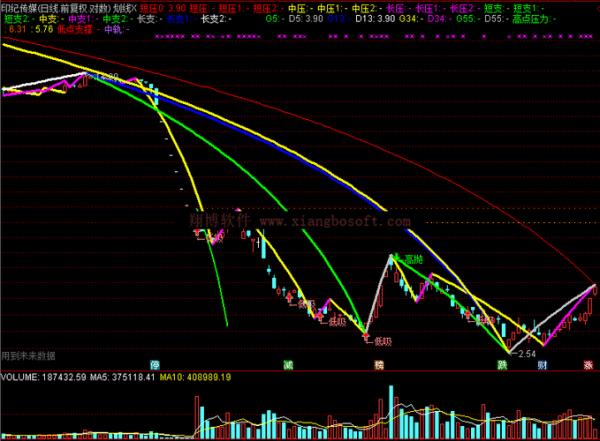Screen dimensions: 600x441
Task: Click the green 减 marker icon
Action: (x=260, y=365)
